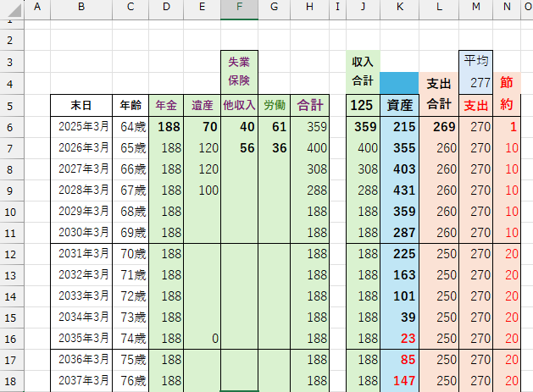Click the cell with value 277
The height and width of the screenshot is (392, 533).
(476, 83)
